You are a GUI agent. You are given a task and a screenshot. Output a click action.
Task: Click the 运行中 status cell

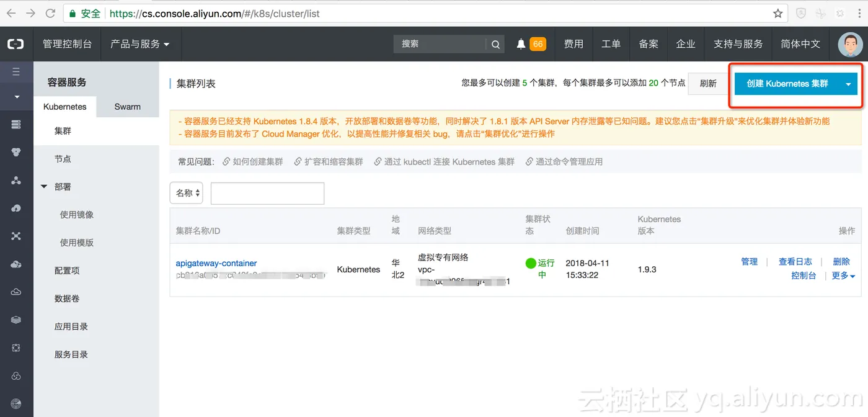pyautogui.click(x=540, y=269)
